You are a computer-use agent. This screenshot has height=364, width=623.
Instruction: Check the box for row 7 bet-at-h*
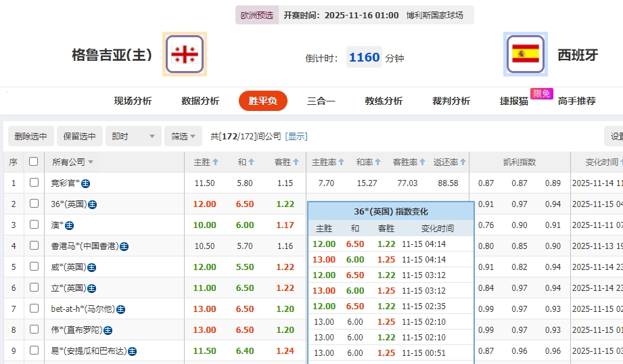pos(34,309)
